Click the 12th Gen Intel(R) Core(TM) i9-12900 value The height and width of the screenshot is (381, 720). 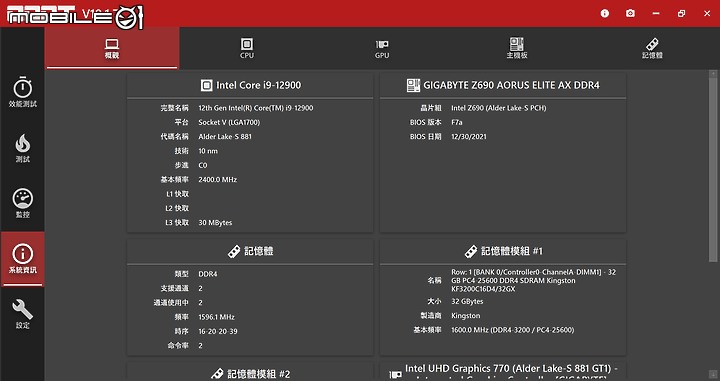[256, 108]
